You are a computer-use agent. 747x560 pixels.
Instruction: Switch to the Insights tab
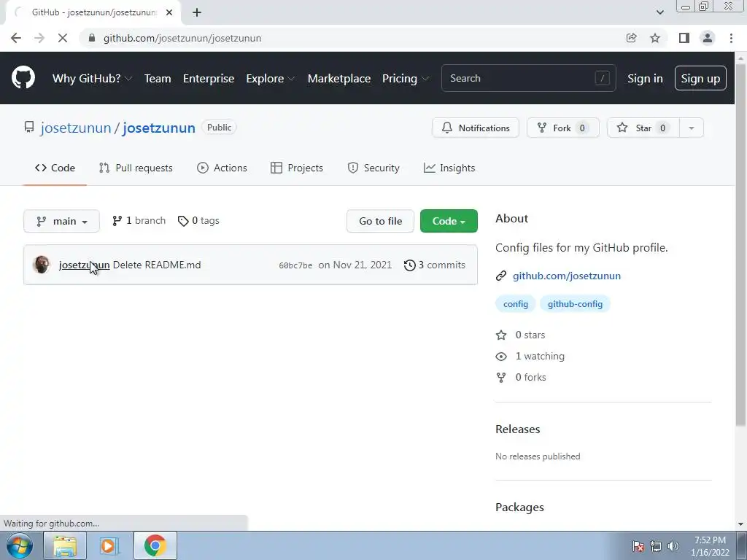tap(449, 168)
